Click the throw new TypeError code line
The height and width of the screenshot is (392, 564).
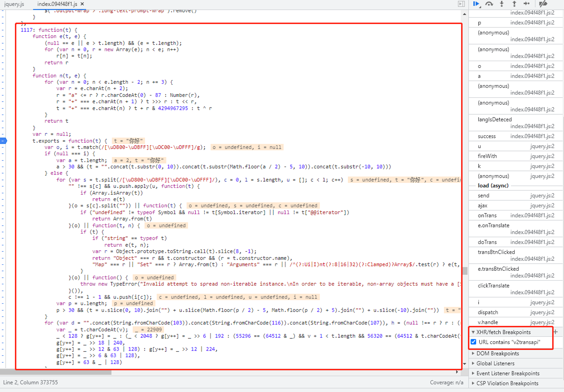[271, 284]
